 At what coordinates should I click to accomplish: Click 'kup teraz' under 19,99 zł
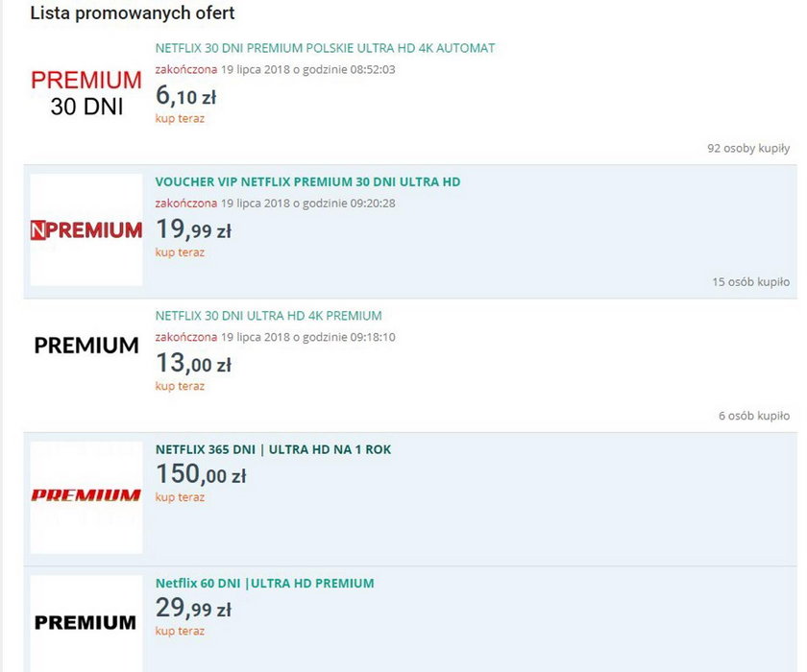pyautogui.click(x=180, y=252)
